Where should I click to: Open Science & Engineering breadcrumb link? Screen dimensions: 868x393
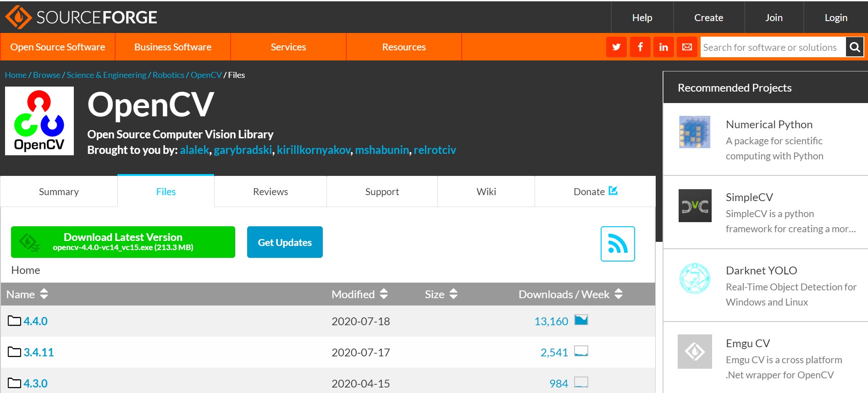106,75
